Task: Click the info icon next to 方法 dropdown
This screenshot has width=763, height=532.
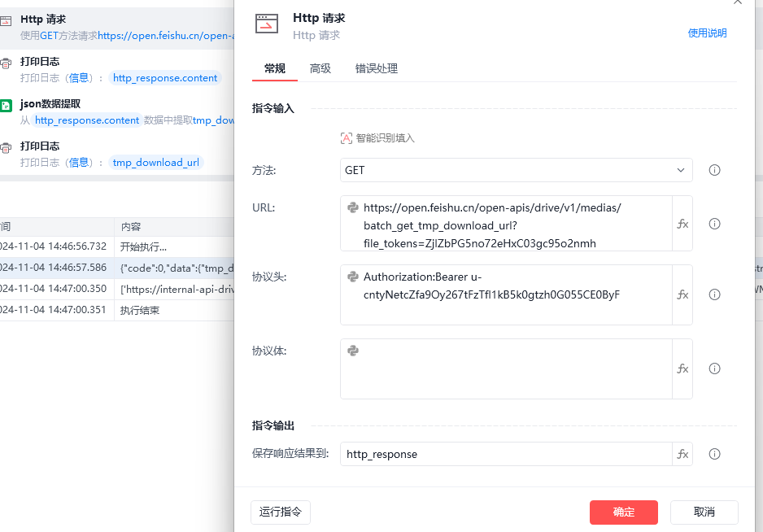Action: pyautogui.click(x=715, y=170)
